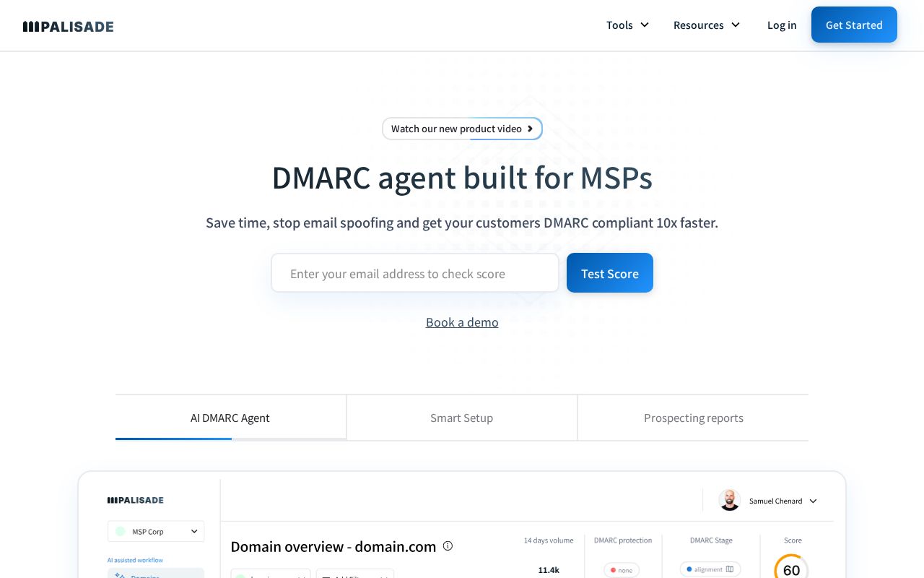924x578 pixels.
Task: Expand Samuel Chenard's account menu
Action: 813,501
